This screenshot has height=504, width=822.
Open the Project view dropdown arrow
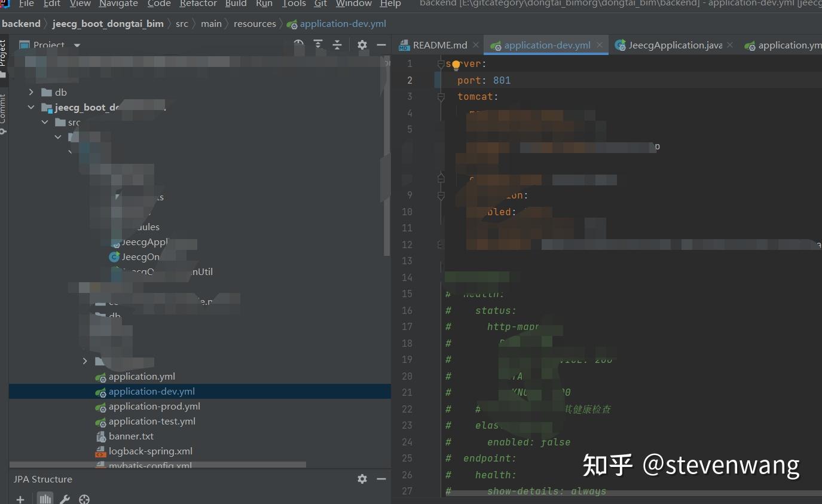point(77,45)
